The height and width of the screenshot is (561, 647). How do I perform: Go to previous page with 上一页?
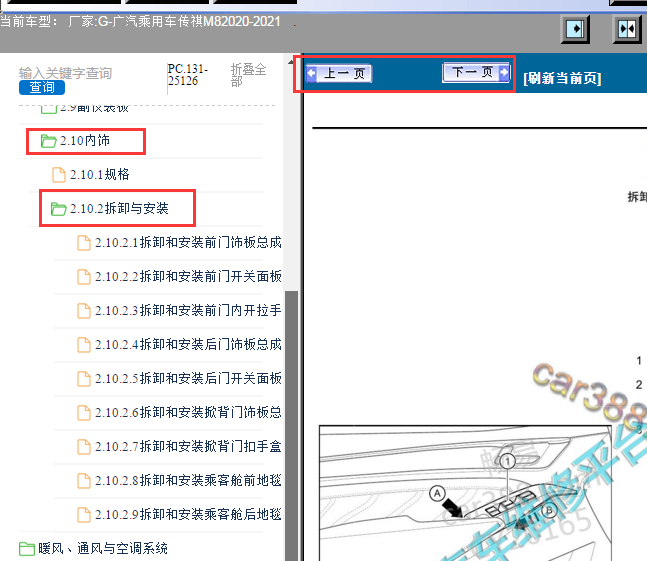click(x=339, y=74)
